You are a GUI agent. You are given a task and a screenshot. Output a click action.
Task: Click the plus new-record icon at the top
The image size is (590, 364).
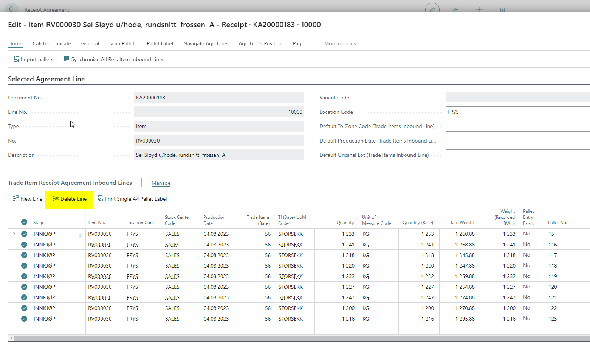479,9
